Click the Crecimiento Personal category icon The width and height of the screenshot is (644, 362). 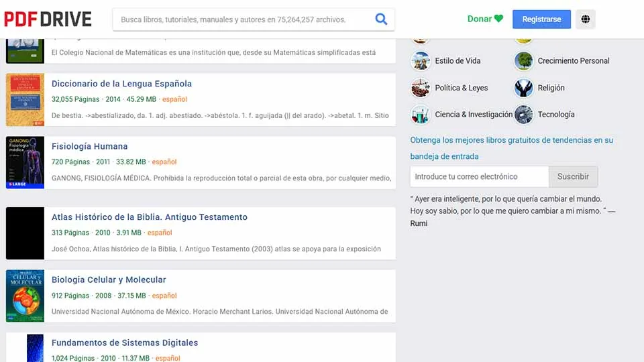pyautogui.click(x=523, y=61)
